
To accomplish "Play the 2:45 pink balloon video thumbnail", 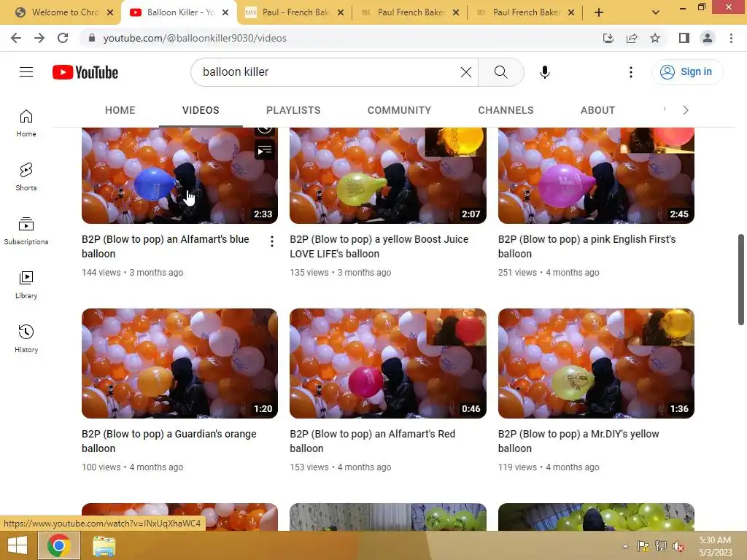I will [596, 175].
